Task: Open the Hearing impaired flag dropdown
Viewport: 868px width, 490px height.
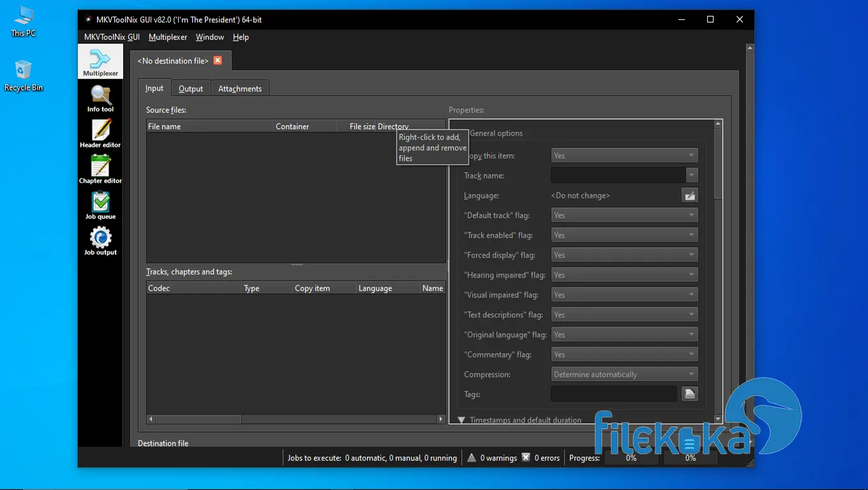Action: (x=624, y=274)
